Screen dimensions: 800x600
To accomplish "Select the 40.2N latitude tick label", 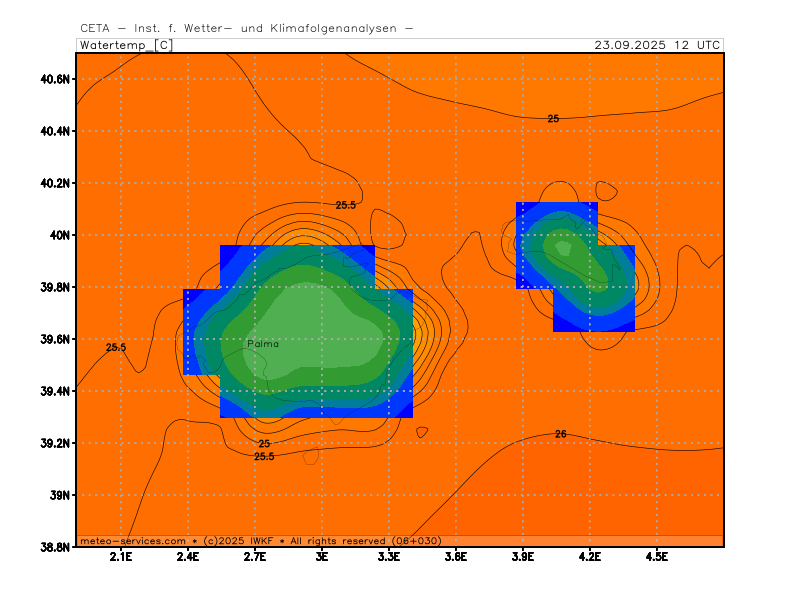I will pyautogui.click(x=55, y=183).
